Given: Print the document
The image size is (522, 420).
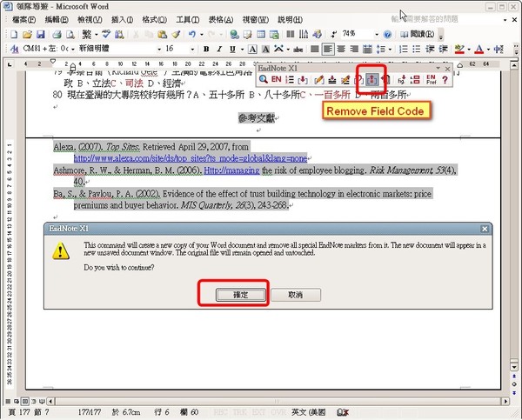Looking at the screenshot, I should (57, 34).
